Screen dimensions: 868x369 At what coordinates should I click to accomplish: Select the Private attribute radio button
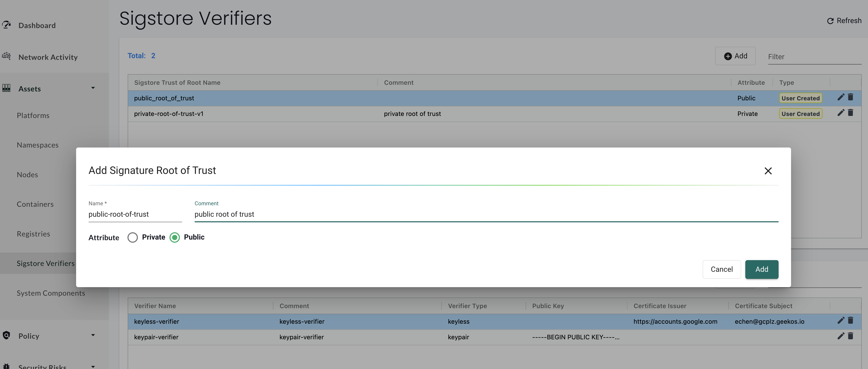(133, 238)
